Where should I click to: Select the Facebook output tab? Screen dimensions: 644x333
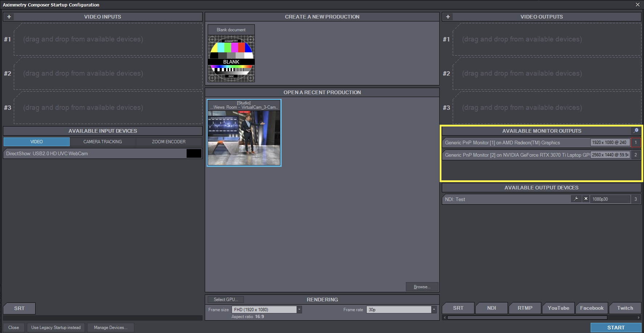pyautogui.click(x=592, y=308)
